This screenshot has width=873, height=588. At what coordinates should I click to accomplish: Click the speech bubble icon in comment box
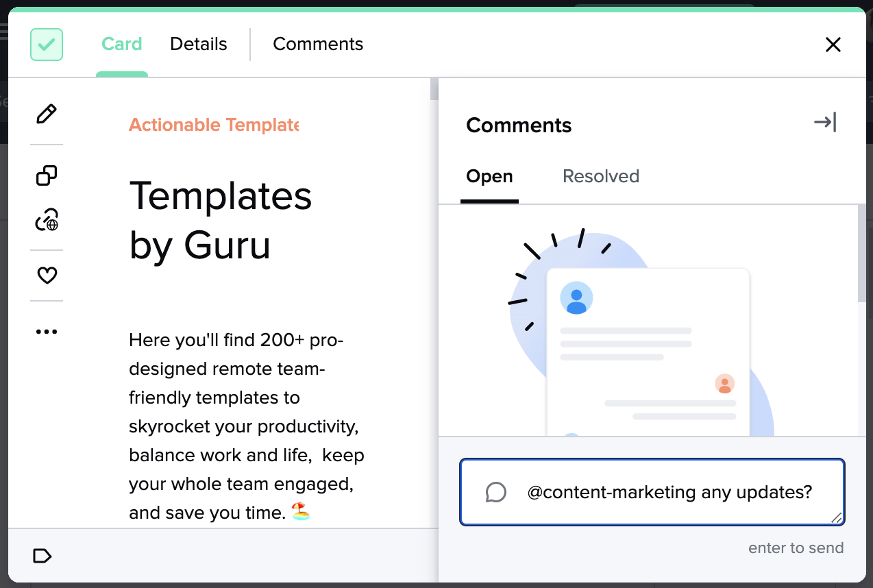[x=495, y=492]
